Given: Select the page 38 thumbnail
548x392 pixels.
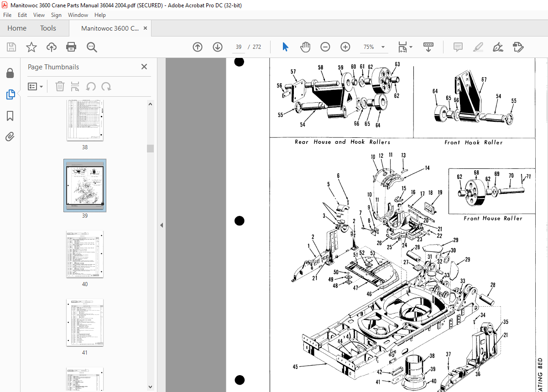Looking at the screenshot, I should point(85,120).
